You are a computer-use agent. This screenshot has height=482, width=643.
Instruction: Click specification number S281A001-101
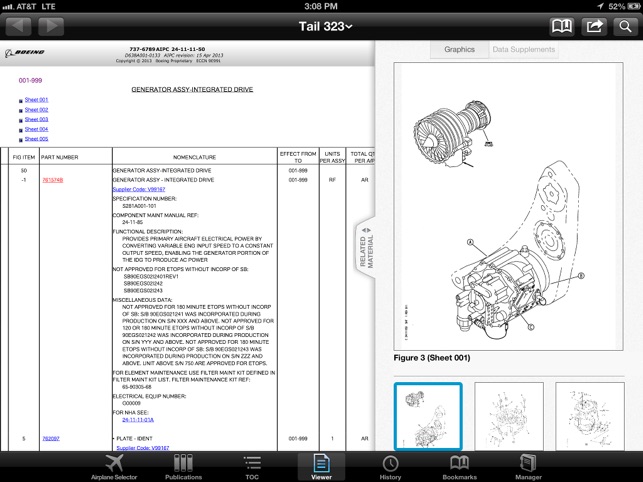(x=139, y=206)
